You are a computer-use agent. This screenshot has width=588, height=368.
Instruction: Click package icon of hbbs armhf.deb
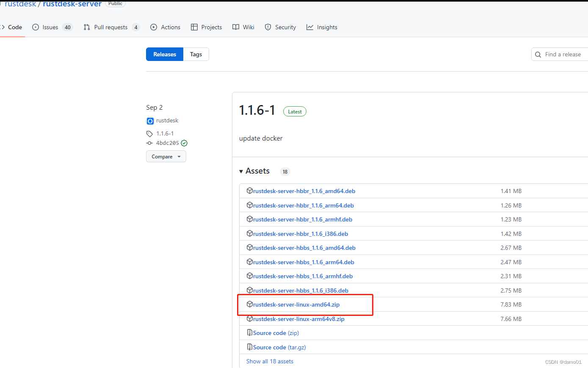pos(250,276)
